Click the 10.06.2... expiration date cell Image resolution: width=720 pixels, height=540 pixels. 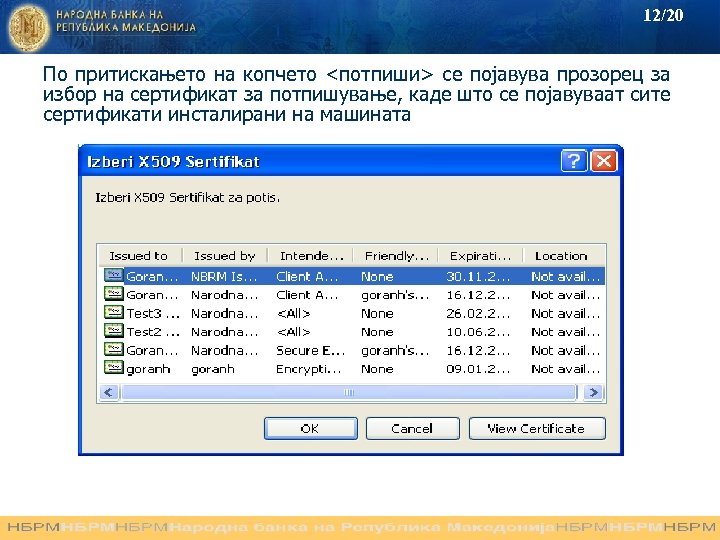[x=478, y=332]
